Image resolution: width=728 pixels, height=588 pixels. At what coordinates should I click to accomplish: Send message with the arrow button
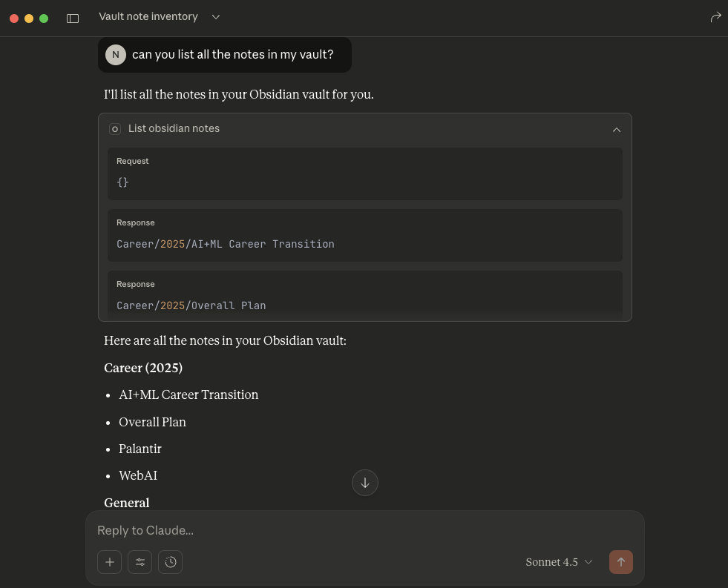(x=621, y=562)
